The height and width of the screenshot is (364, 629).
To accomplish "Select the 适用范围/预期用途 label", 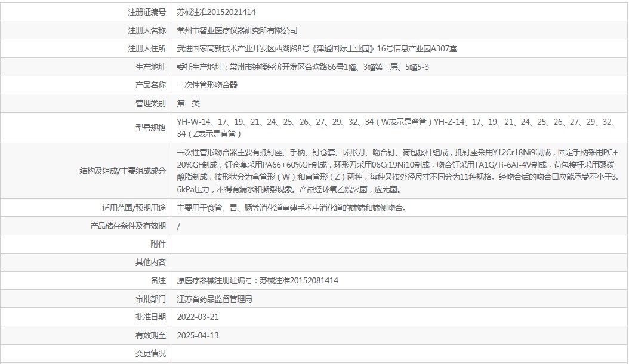I will click(x=134, y=208).
